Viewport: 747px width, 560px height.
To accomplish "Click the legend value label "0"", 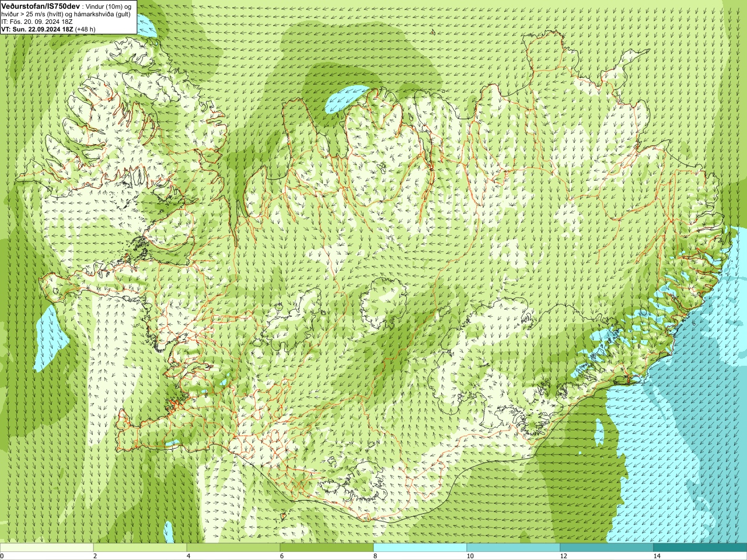I will pos(2,556).
